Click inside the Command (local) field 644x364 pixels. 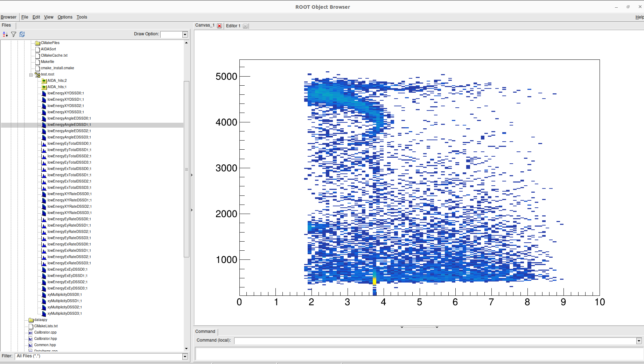click(x=420, y=341)
